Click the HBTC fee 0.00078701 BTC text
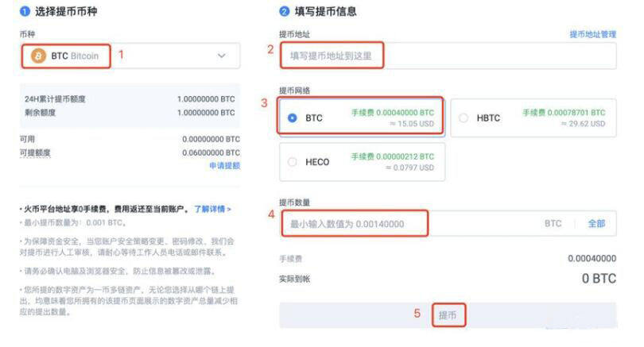This screenshot has height=347, width=644. (563, 113)
